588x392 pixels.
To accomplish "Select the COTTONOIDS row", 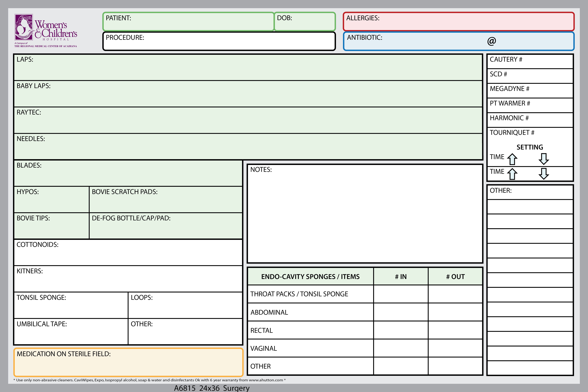I will (128, 253).
